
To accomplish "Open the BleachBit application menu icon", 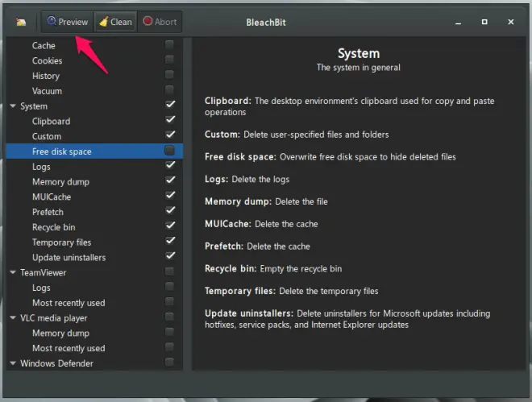I will 21,22.
